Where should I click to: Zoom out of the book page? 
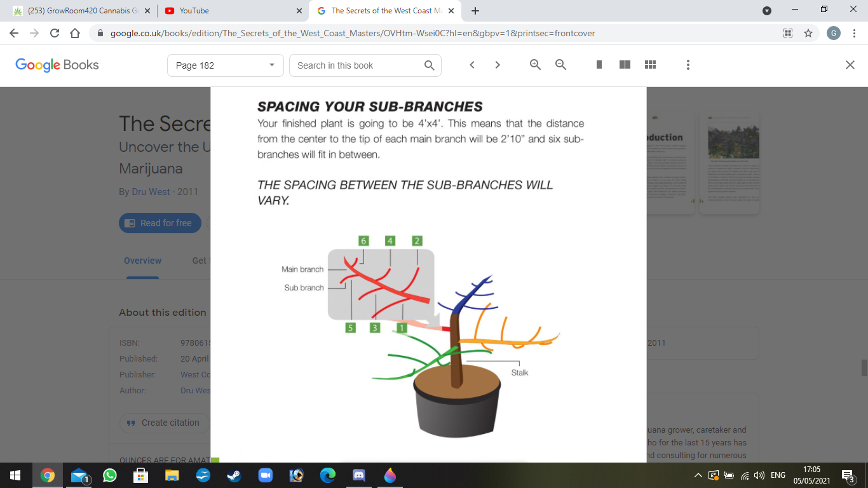[560, 65]
